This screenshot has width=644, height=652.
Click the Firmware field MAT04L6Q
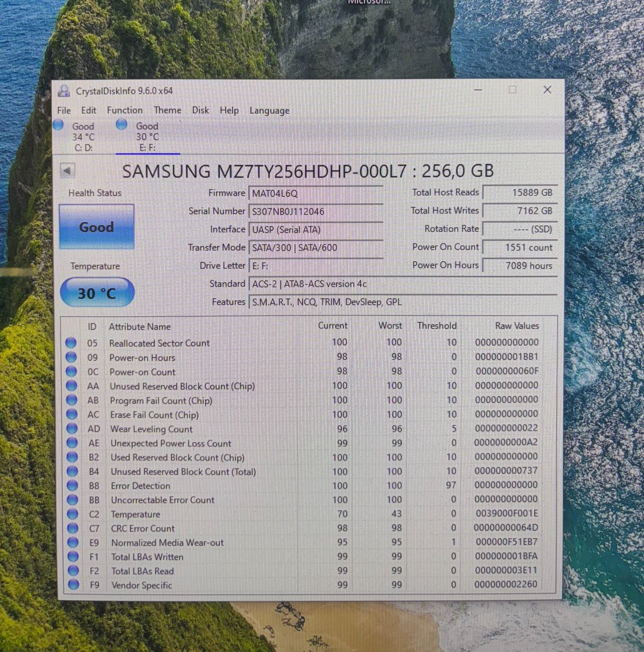pyautogui.click(x=316, y=193)
